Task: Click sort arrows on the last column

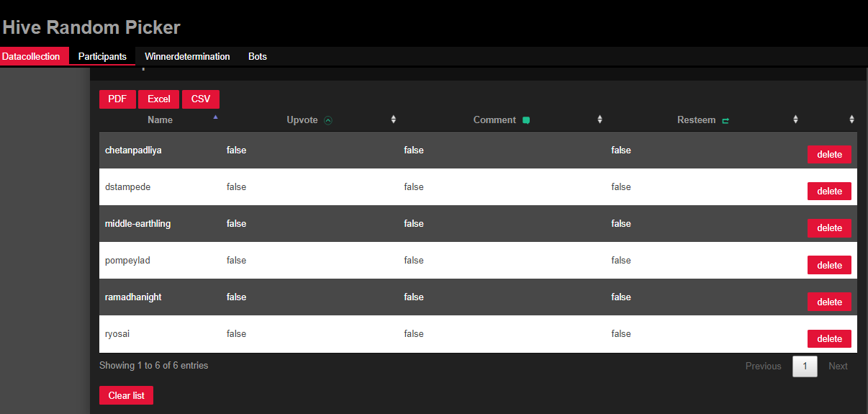Action: pos(851,120)
